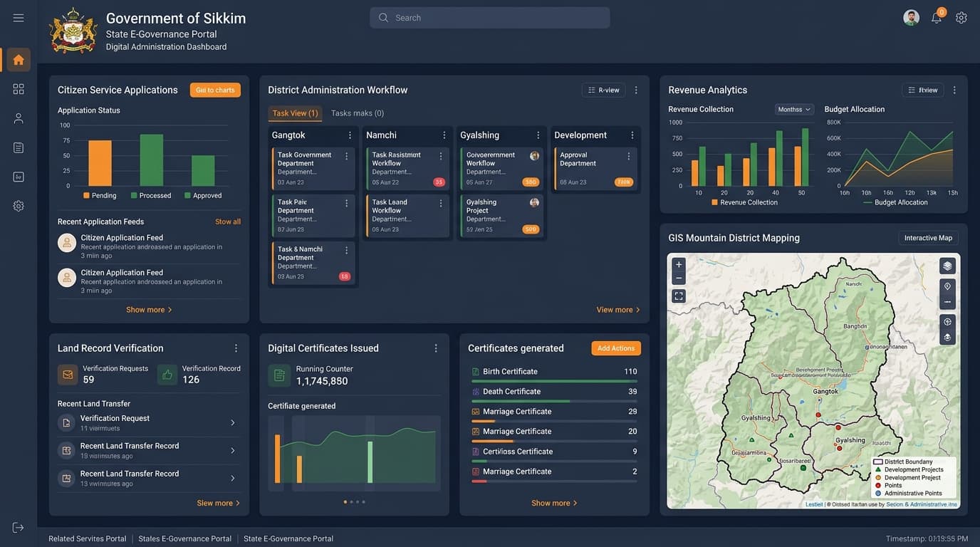Image resolution: width=980 pixels, height=547 pixels.
Task: Click Show more under application feeds
Action: pos(149,310)
